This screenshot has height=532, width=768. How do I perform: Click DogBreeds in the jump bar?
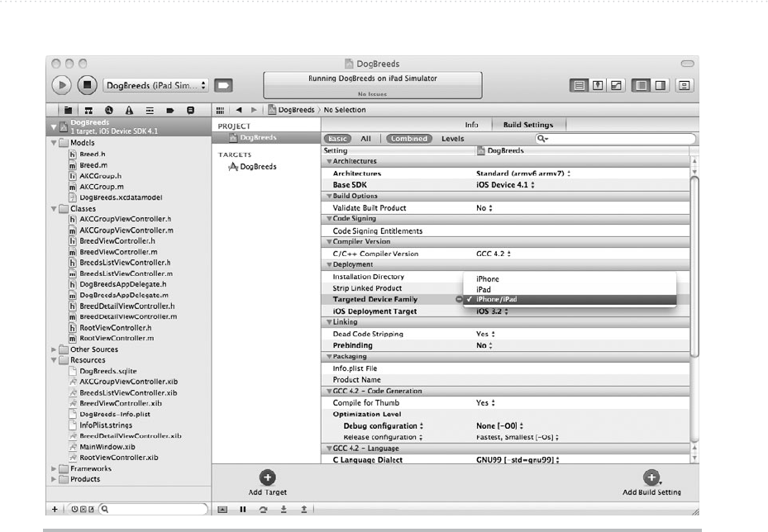[292, 110]
